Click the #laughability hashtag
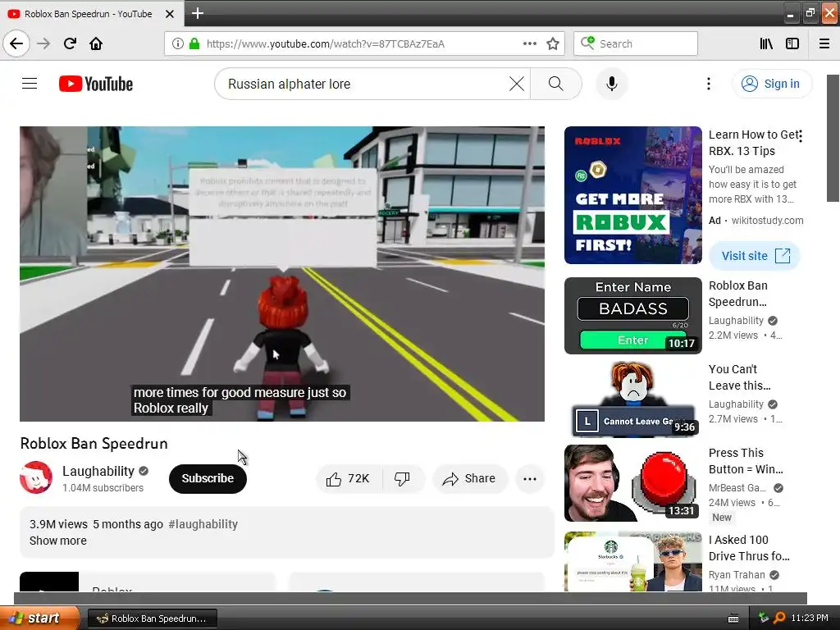This screenshot has height=630, width=840. click(x=203, y=524)
